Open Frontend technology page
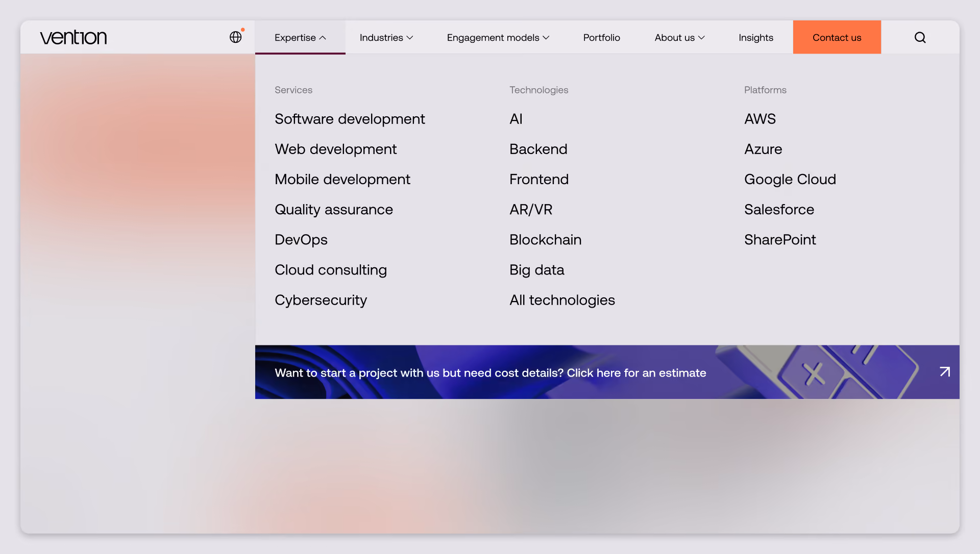This screenshot has height=554, width=980. 538,179
